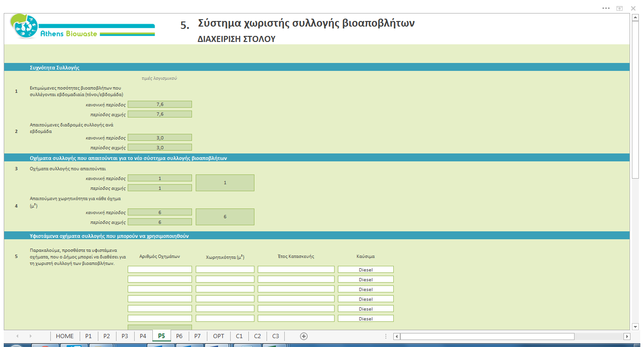644x347 pixels.
Task: Click the ΔΙΑΧΕΙΡΙΣΗ ΣΤΟΛΟΥ subtitle
Action: coord(237,40)
